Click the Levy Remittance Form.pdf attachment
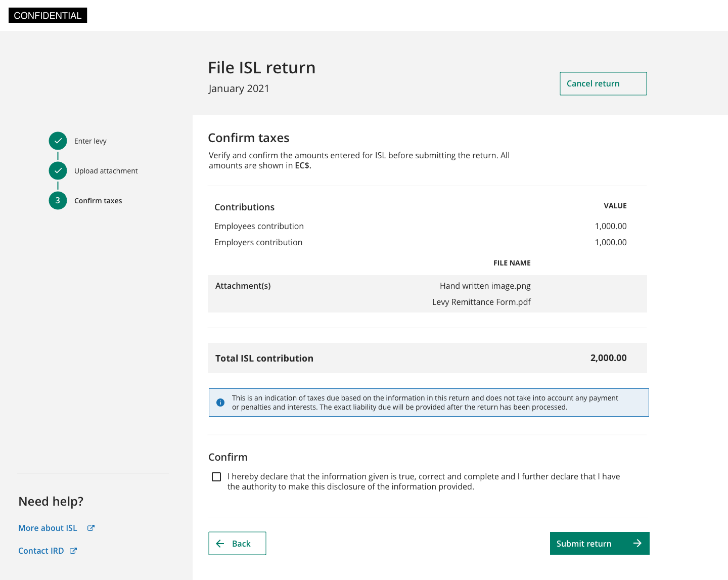The width and height of the screenshot is (728, 580). click(481, 302)
